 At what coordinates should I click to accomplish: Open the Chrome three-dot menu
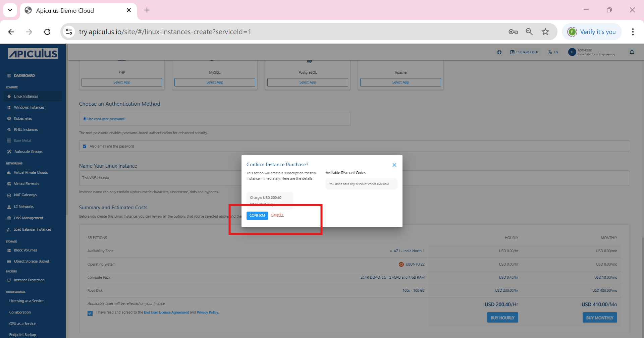[633, 32]
